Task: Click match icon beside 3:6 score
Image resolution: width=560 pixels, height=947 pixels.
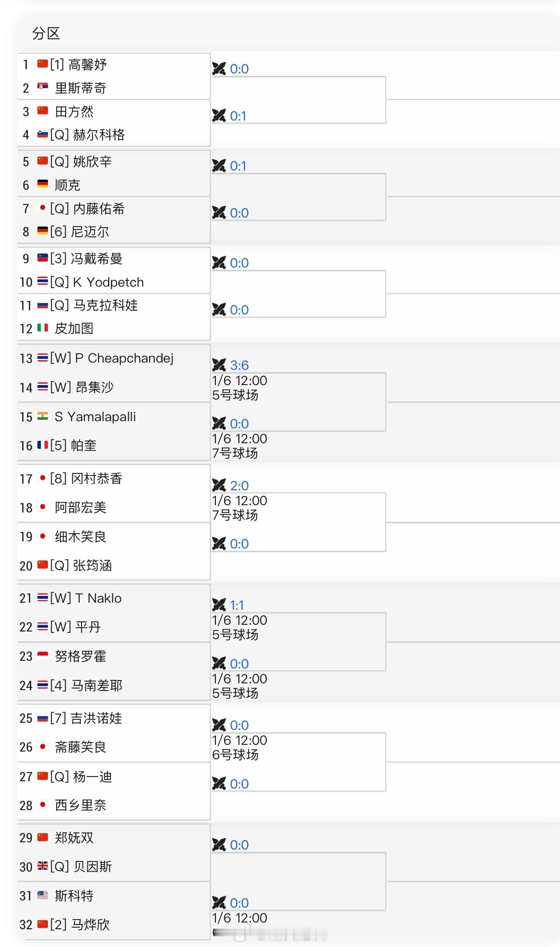Action: click(219, 365)
